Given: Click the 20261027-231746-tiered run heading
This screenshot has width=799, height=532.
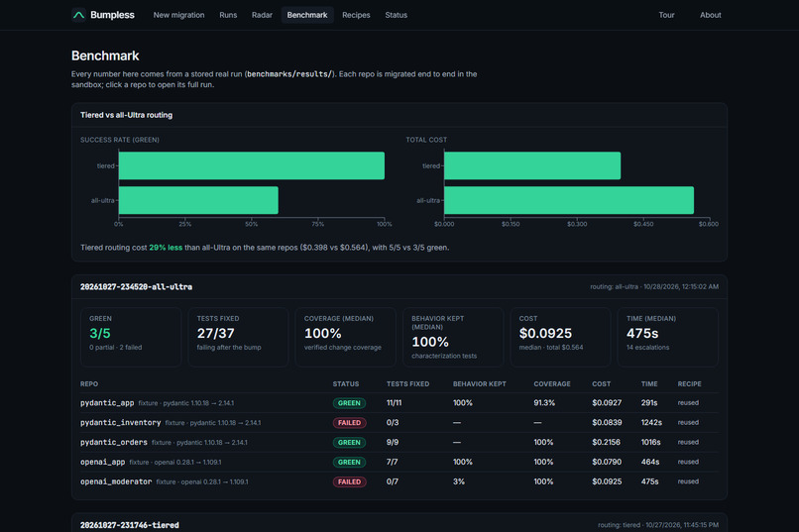Looking at the screenshot, I should point(130,525).
